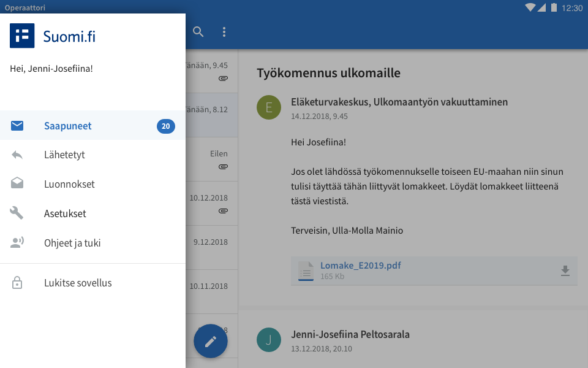This screenshot has height=368, width=588.
Task: Open search with the magnifier icon
Action: [x=198, y=32]
